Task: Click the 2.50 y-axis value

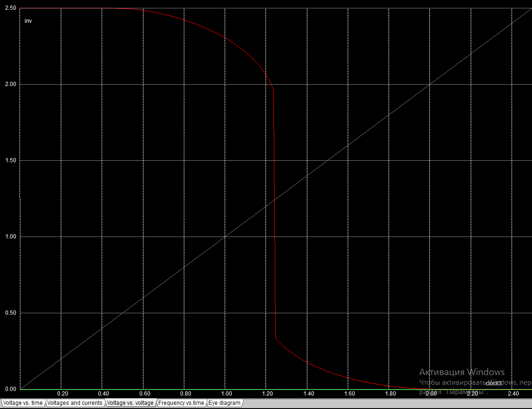Action: coord(10,8)
